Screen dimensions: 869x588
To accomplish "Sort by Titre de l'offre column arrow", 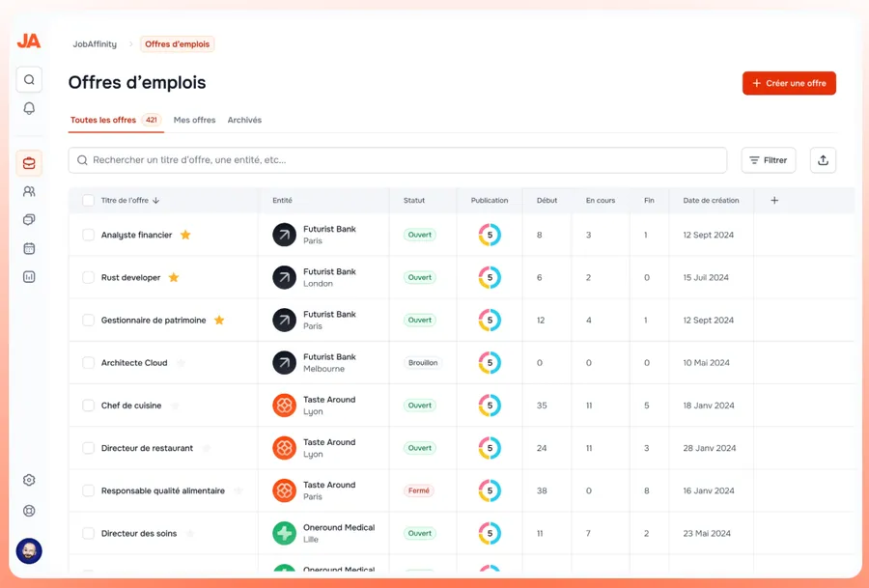I will pyautogui.click(x=155, y=201).
